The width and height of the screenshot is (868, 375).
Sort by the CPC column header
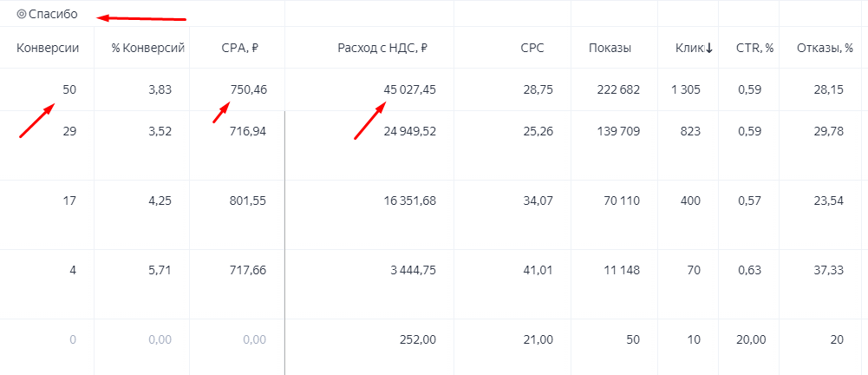coord(532,49)
